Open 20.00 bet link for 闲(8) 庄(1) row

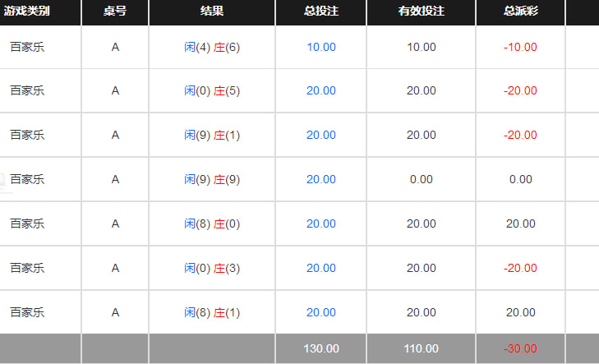coord(321,312)
